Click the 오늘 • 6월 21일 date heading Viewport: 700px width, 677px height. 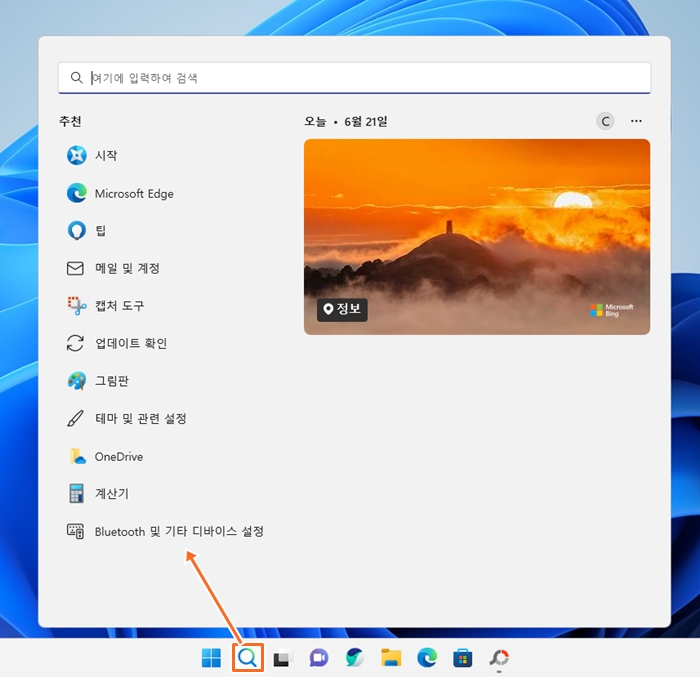click(346, 121)
